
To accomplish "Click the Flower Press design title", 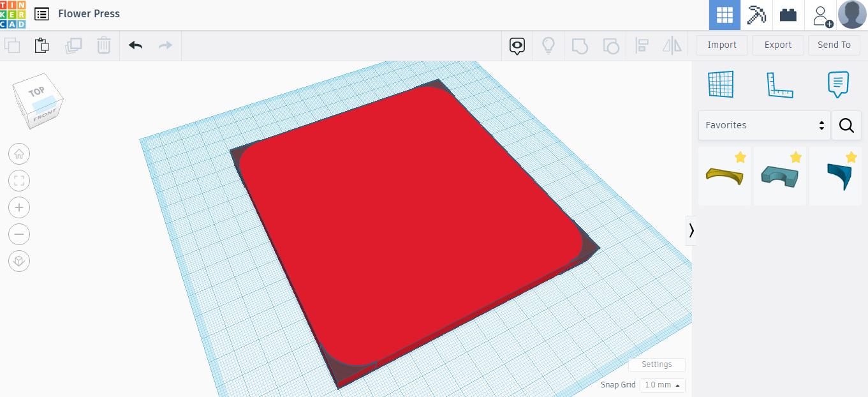I will pos(89,13).
